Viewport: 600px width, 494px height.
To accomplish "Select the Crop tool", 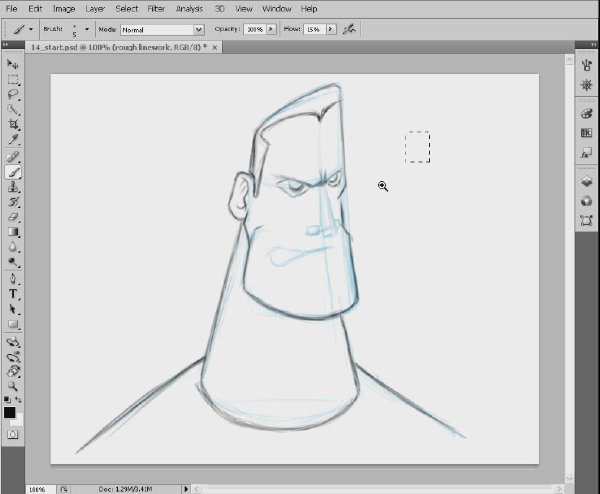I will pos(13,125).
